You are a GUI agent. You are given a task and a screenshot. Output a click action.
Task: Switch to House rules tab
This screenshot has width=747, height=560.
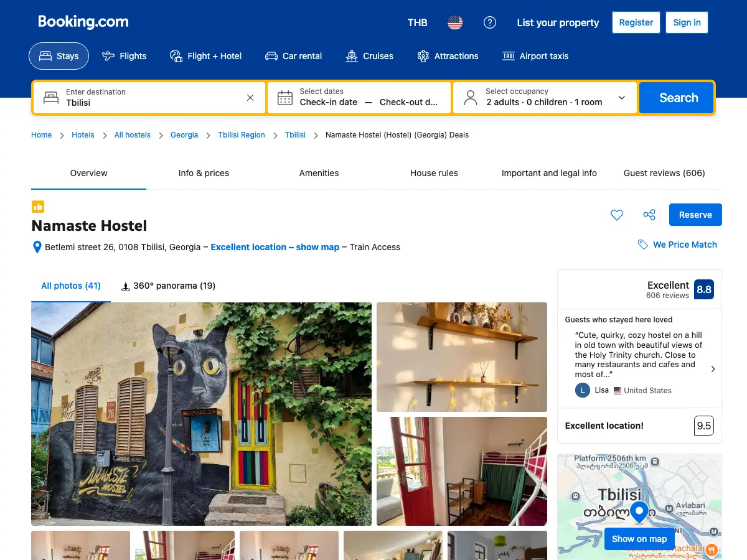click(434, 174)
